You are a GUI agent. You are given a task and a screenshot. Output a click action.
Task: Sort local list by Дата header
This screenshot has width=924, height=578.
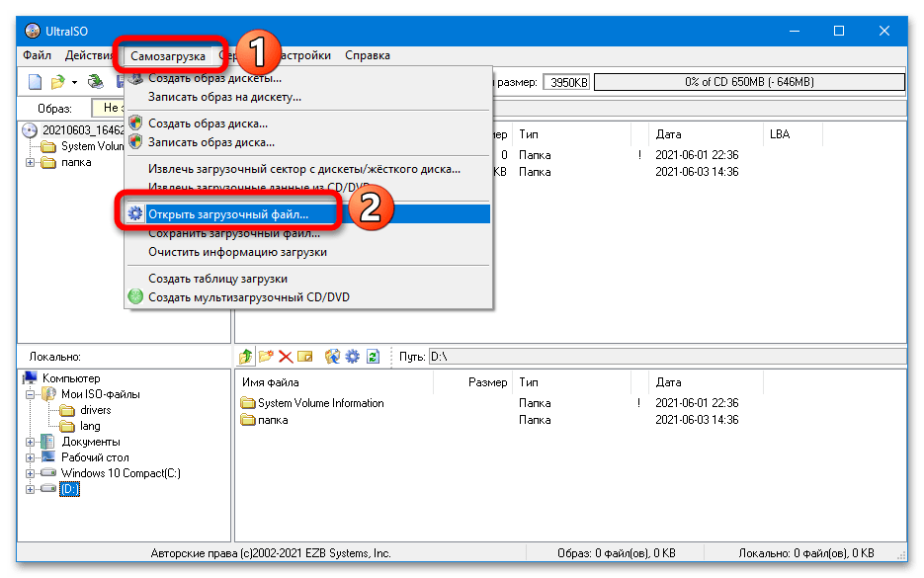tap(706, 382)
